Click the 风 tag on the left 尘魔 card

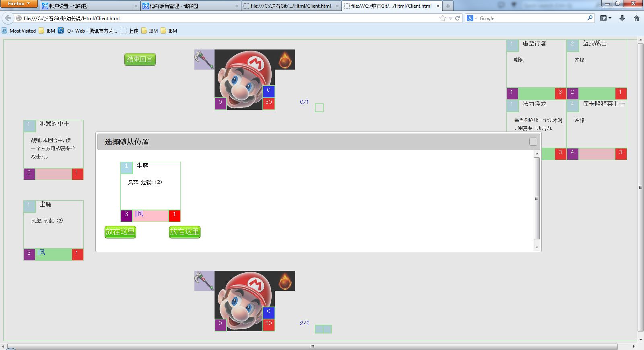click(41, 253)
